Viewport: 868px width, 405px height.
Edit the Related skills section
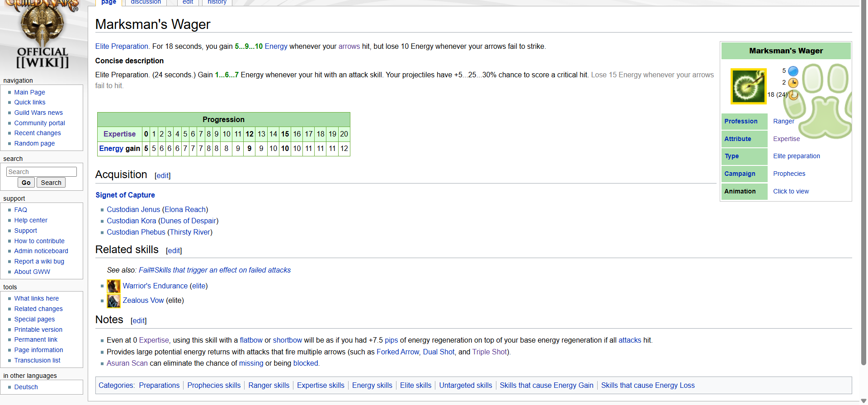coord(174,251)
